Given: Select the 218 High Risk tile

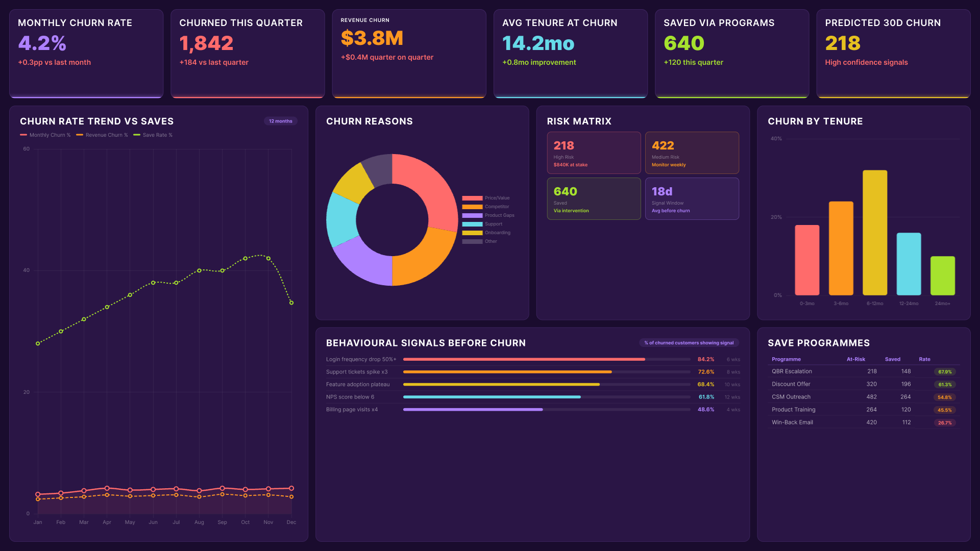Looking at the screenshot, I should coord(594,153).
